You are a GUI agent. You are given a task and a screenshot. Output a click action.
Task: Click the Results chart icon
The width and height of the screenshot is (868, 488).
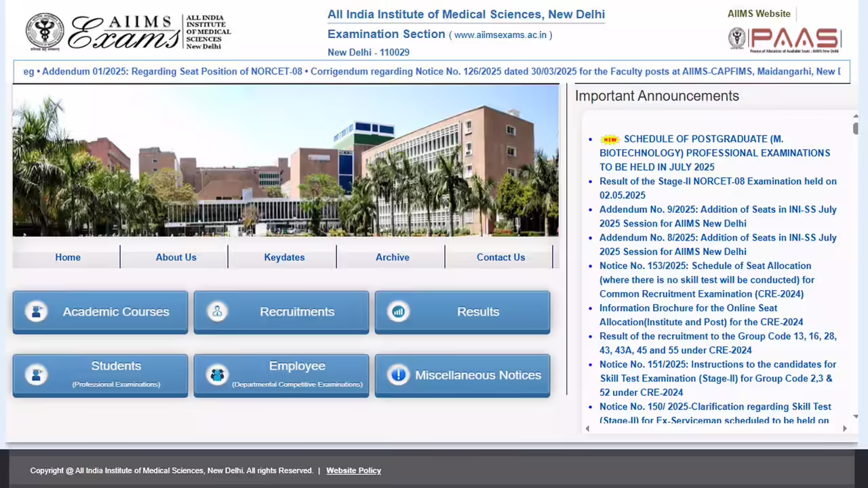[398, 312]
